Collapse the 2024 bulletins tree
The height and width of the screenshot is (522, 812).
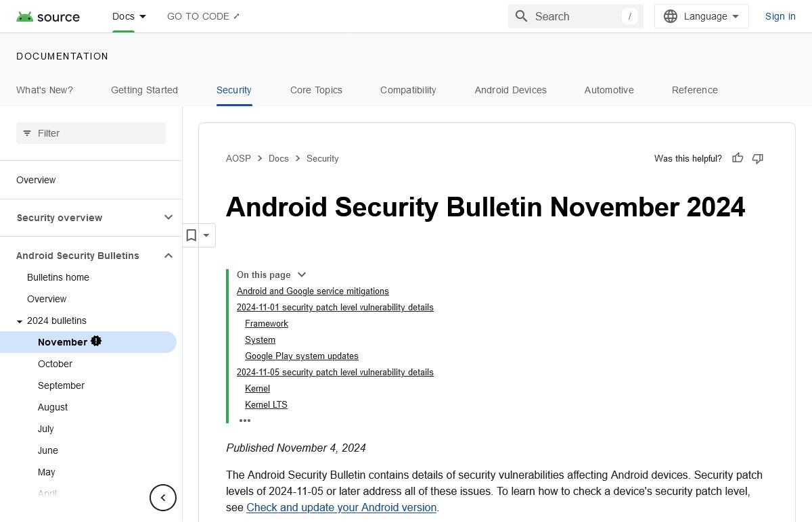pos(20,321)
